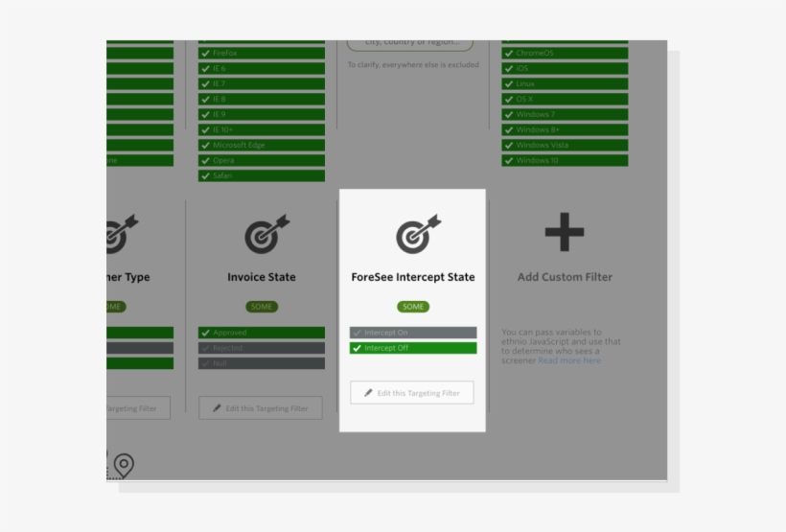
Task: Toggle the IE 7 browser filter
Action: click(x=261, y=83)
